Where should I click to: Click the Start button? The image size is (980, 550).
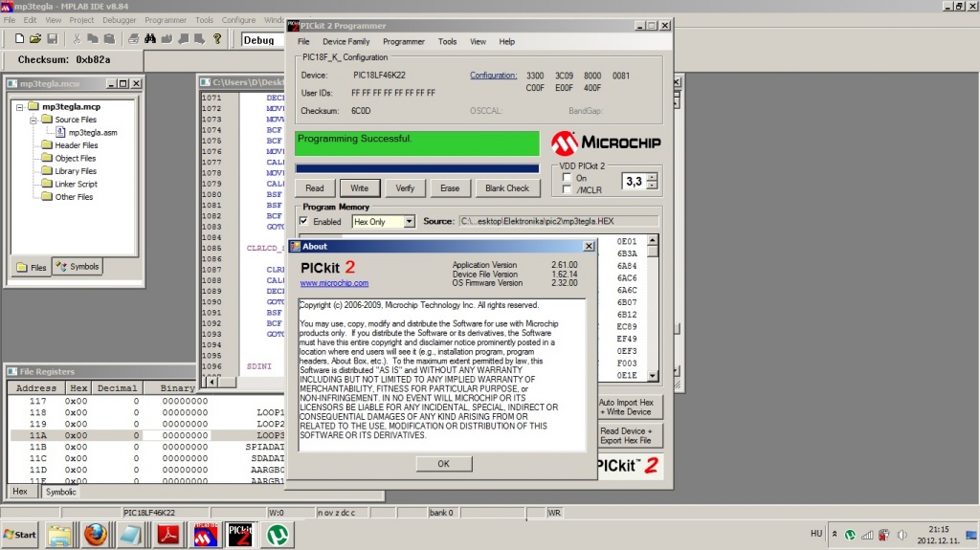click(20, 535)
